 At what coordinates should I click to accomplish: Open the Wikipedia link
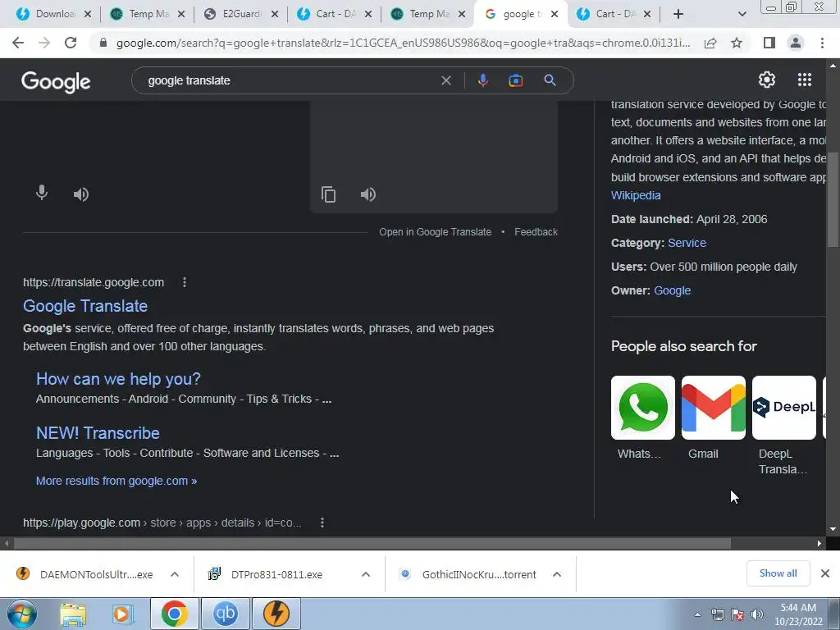(636, 195)
